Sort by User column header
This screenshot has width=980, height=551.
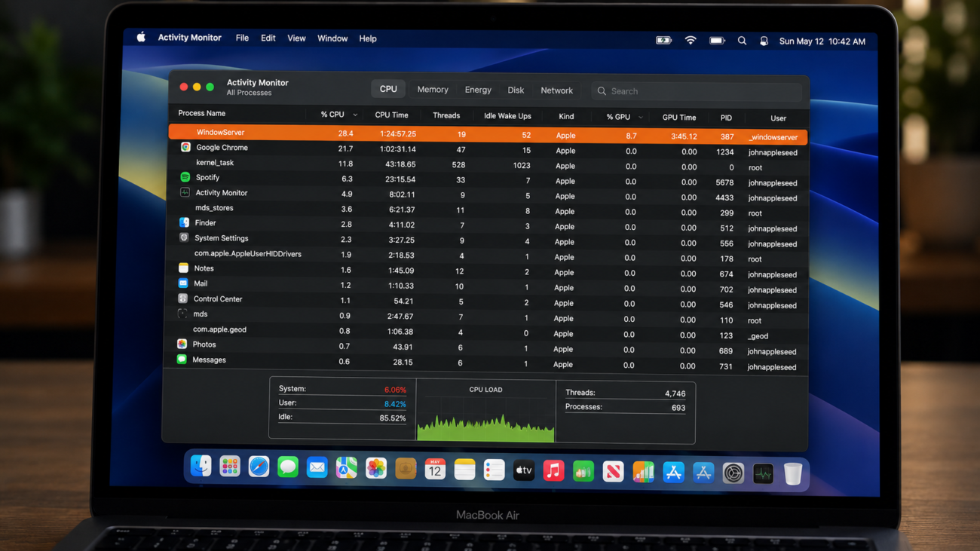pyautogui.click(x=778, y=118)
